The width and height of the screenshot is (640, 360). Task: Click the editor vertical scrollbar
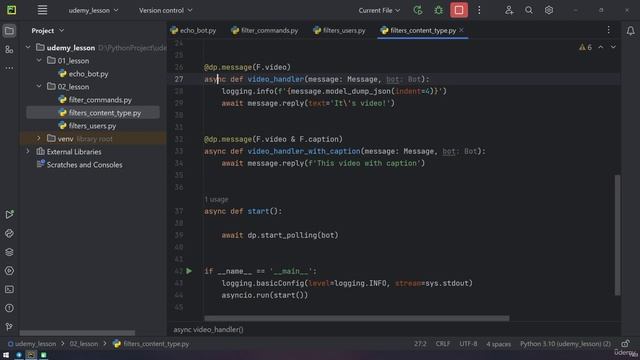point(617,235)
